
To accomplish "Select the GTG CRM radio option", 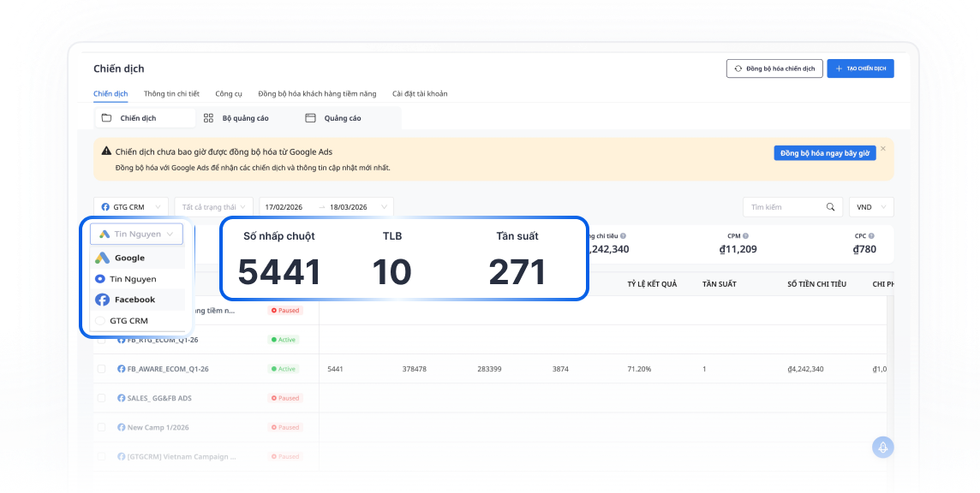I will tap(100, 321).
